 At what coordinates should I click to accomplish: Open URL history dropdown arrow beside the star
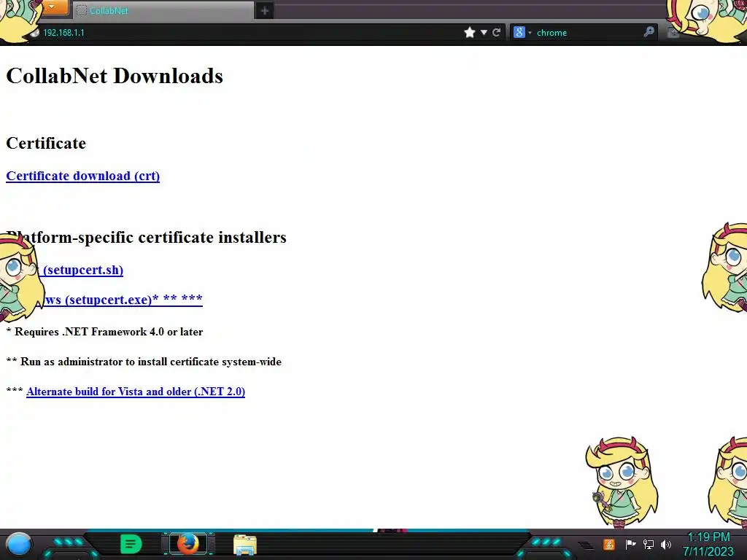[x=484, y=32]
